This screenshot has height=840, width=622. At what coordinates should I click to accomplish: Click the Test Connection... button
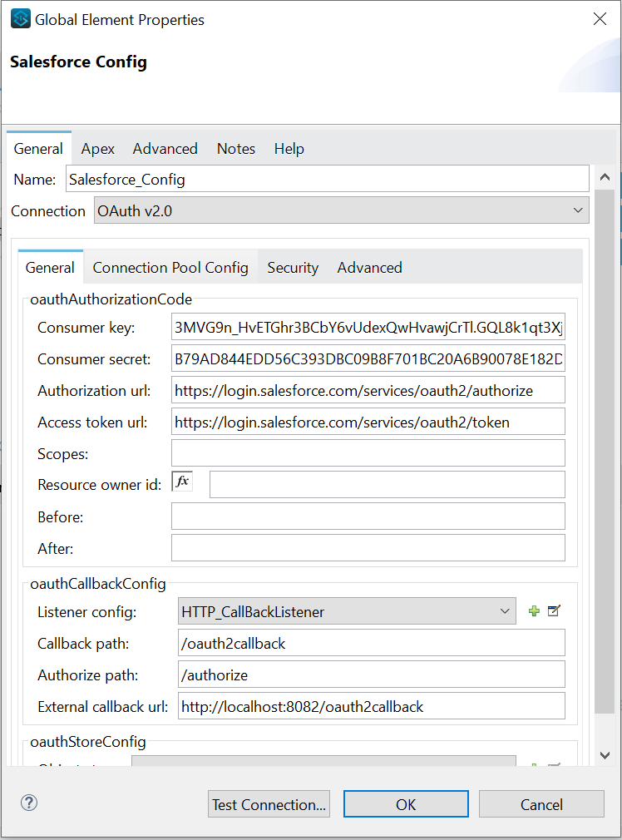269,804
